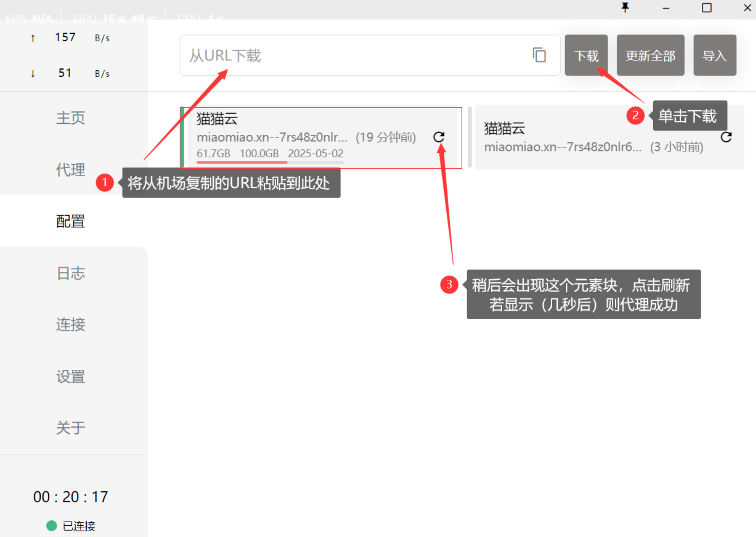Pin the window with the pushpin icon
Image resolution: width=756 pixels, height=537 pixels.
[625, 8]
